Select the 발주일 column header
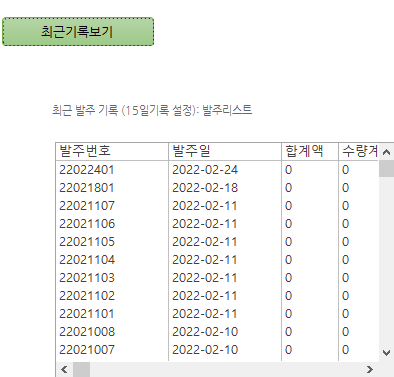Image resolution: width=394 pixels, height=377 pixels. point(225,151)
